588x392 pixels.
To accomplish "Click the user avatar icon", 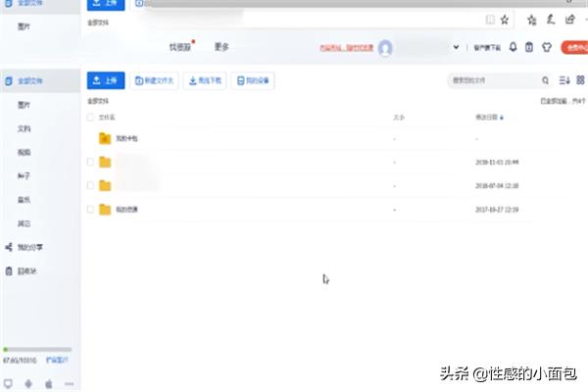I will 385,47.
